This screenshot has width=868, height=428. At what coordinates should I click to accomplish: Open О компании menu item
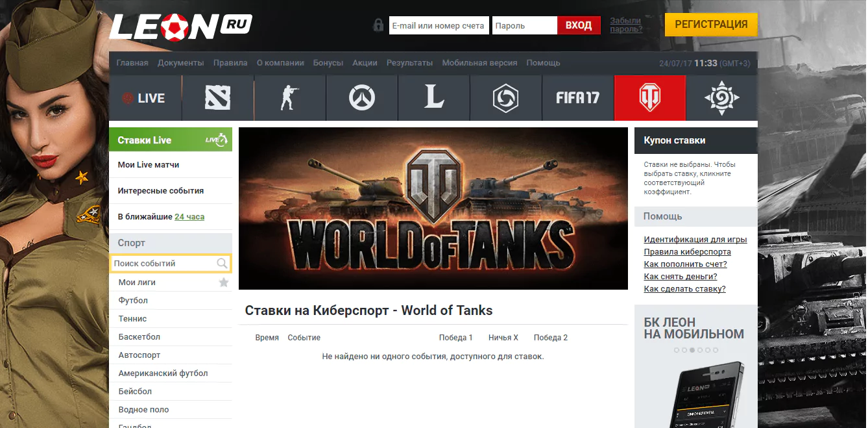tap(280, 63)
